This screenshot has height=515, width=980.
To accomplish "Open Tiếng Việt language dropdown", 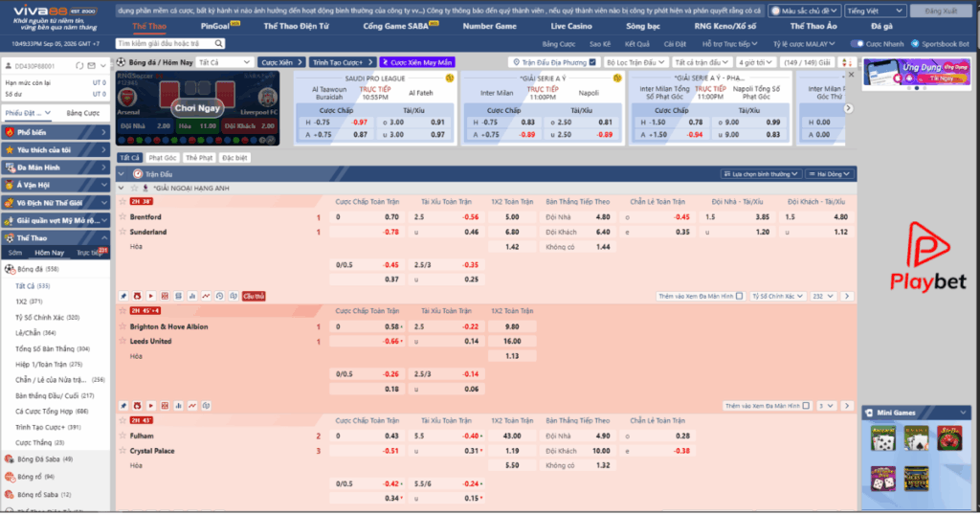I will [x=875, y=11].
